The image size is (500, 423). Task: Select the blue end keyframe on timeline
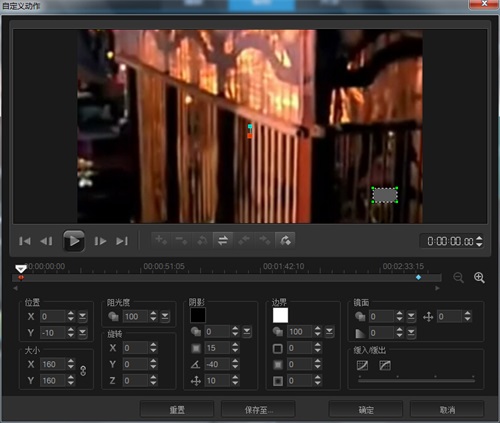pyautogui.click(x=418, y=277)
